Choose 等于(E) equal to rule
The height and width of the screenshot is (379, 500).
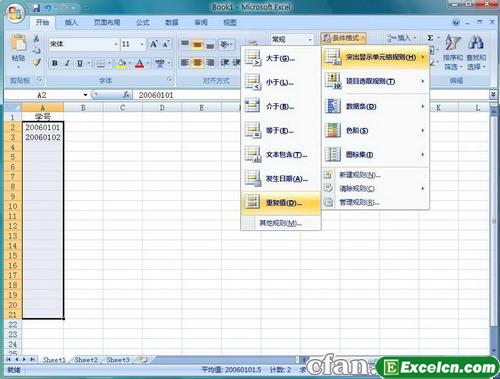(x=281, y=130)
